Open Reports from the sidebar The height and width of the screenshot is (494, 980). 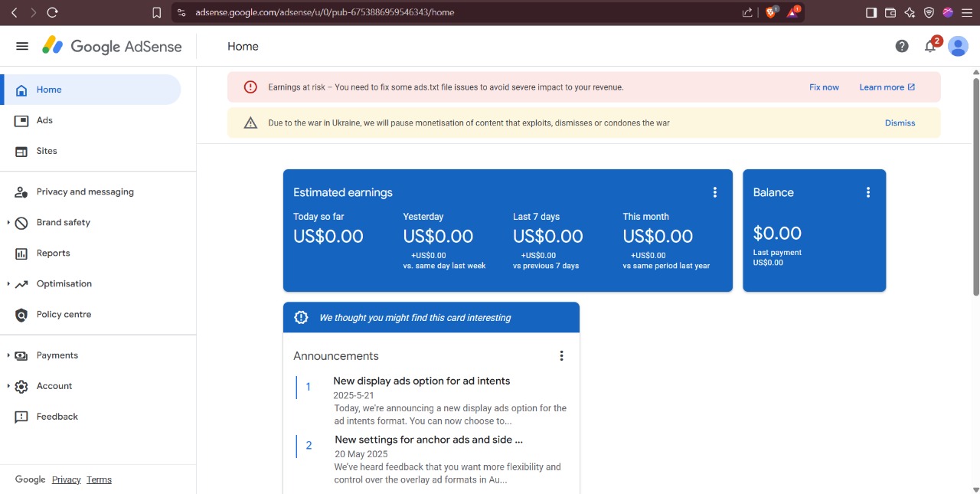90,253
